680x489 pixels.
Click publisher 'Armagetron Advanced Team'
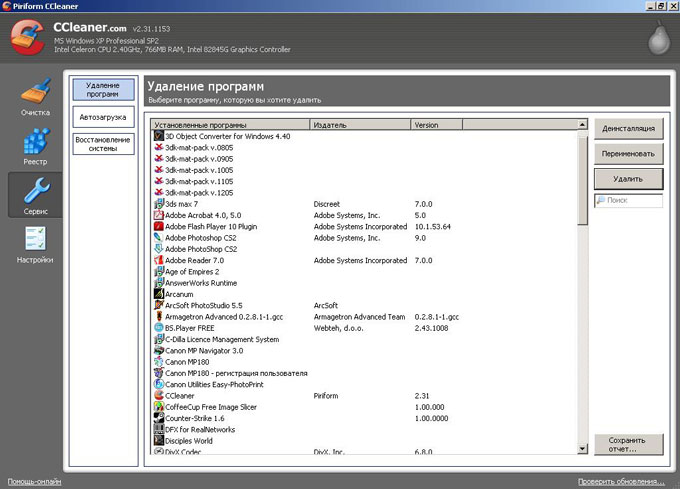[360, 316]
